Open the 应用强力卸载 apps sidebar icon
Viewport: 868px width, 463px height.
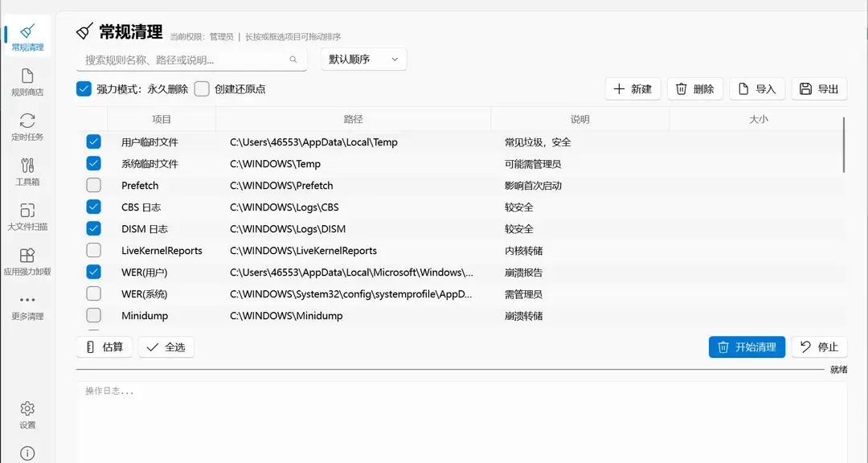pyautogui.click(x=27, y=255)
